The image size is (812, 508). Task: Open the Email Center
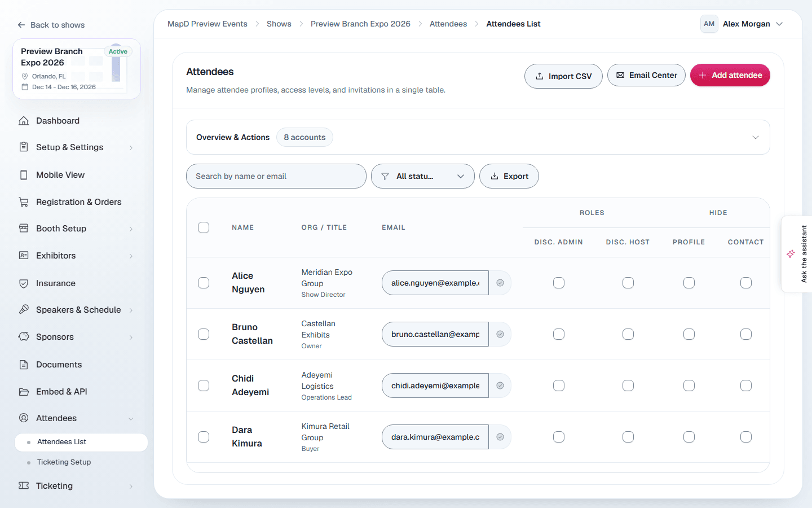646,75
